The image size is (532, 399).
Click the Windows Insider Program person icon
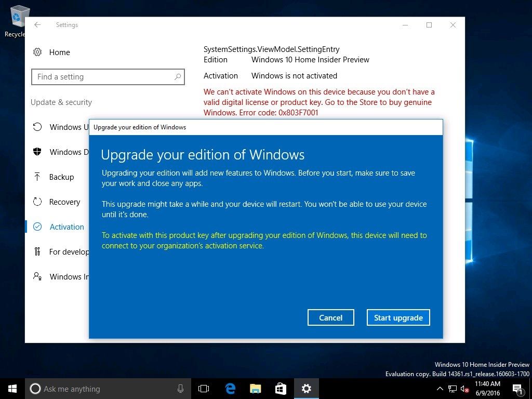pos(37,276)
